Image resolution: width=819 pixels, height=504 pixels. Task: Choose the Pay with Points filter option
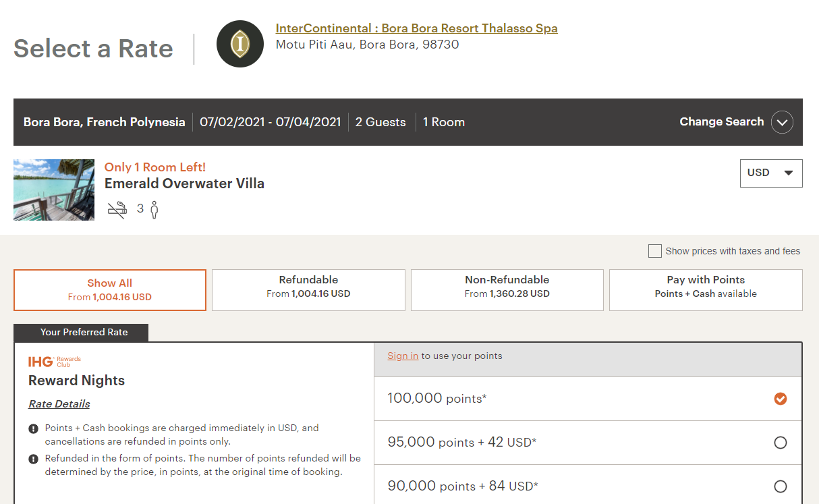click(x=705, y=289)
